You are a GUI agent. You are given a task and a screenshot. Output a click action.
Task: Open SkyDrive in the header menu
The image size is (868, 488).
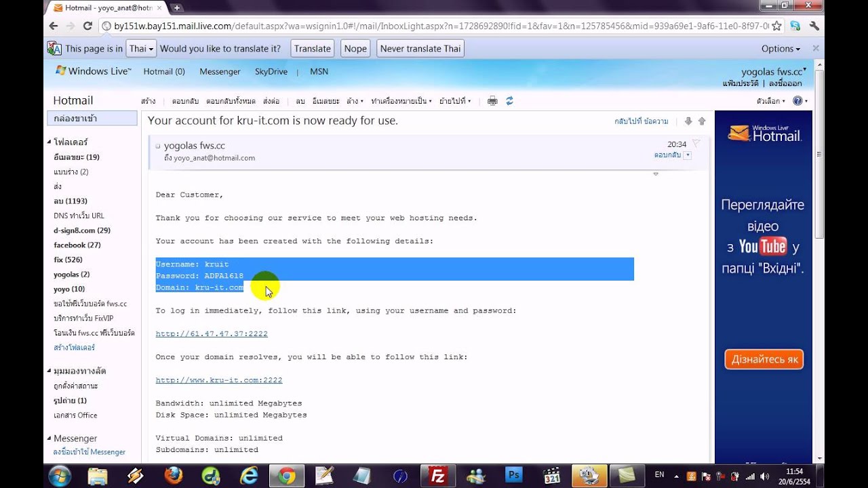tap(271, 71)
